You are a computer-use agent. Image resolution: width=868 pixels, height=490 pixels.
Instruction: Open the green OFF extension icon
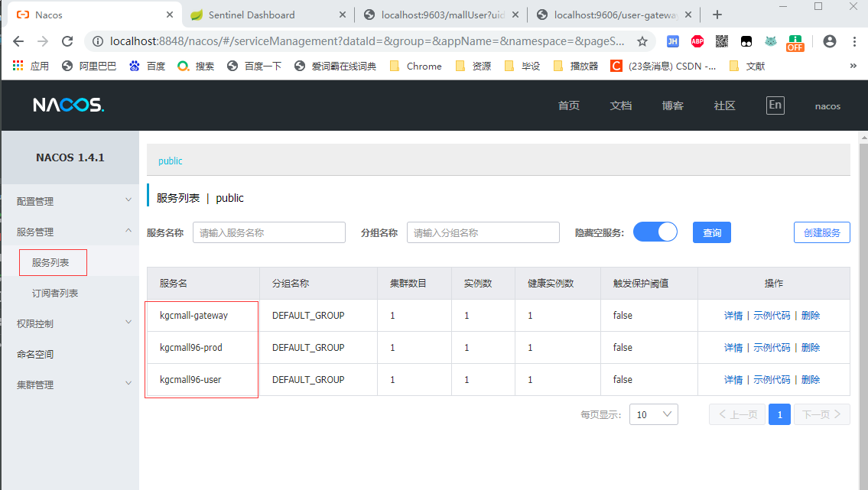pyautogui.click(x=795, y=43)
